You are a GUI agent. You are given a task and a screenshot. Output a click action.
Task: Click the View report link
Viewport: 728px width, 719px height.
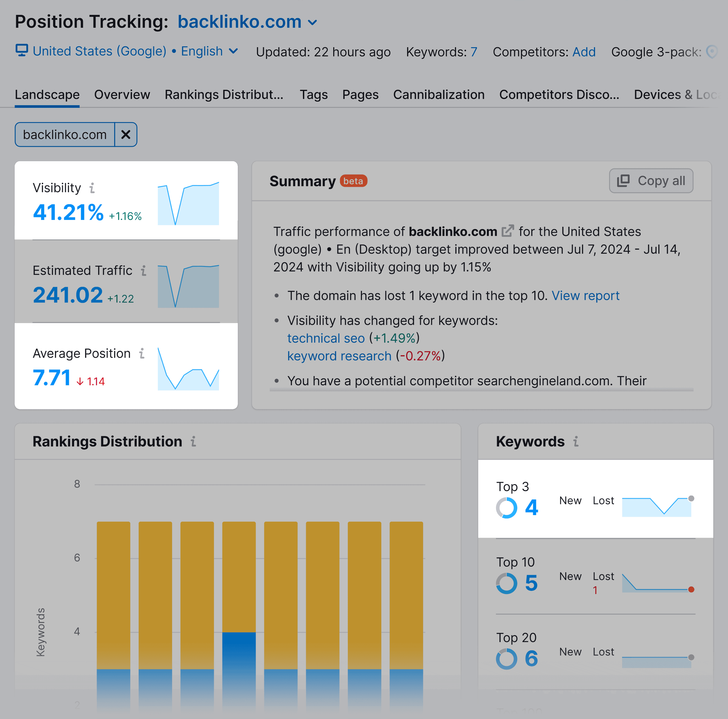pyautogui.click(x=585, y=296)
